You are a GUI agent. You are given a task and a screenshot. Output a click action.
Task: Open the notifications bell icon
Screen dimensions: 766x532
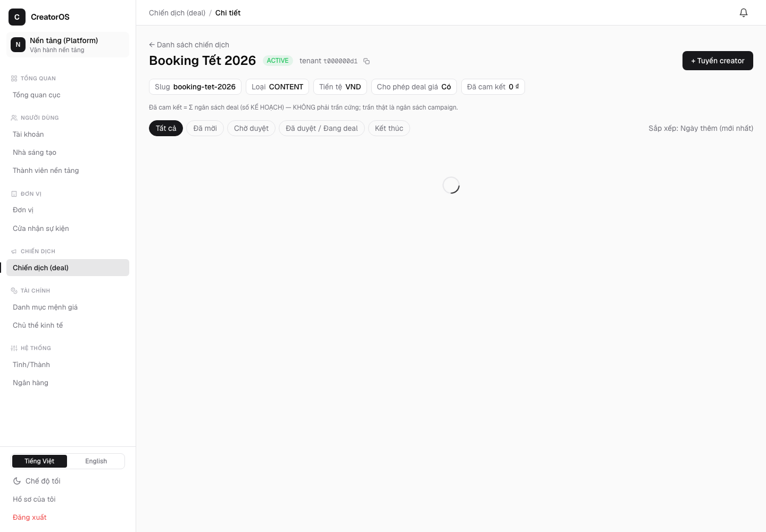pos(744,13)
